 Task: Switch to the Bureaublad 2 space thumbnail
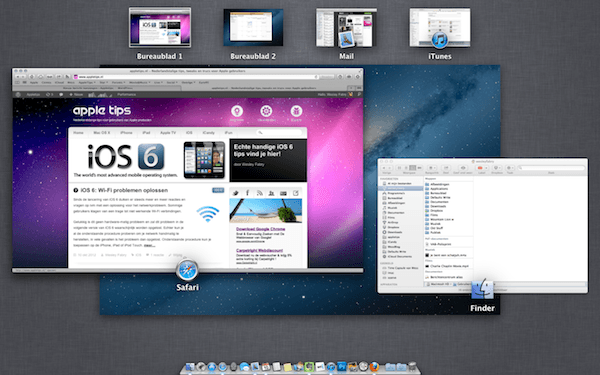253,28
